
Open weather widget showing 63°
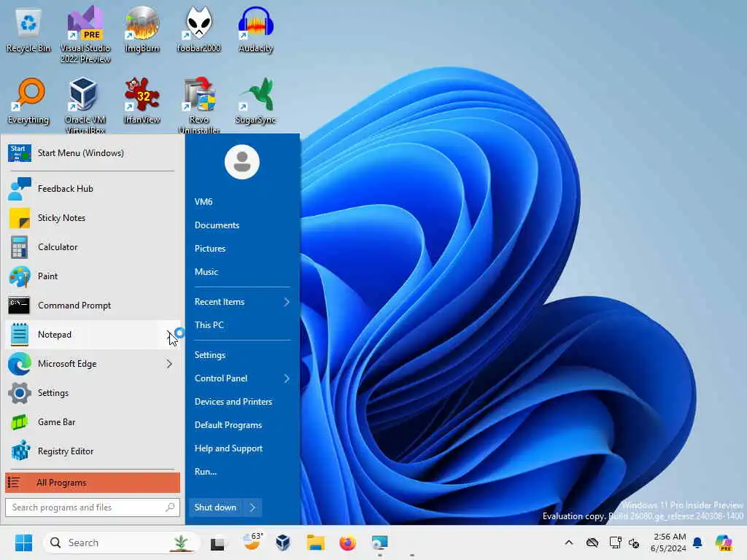pos(252,542)
